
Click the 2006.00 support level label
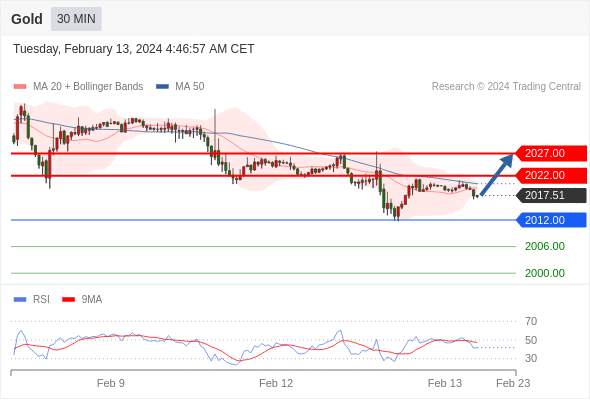(545, 246)
